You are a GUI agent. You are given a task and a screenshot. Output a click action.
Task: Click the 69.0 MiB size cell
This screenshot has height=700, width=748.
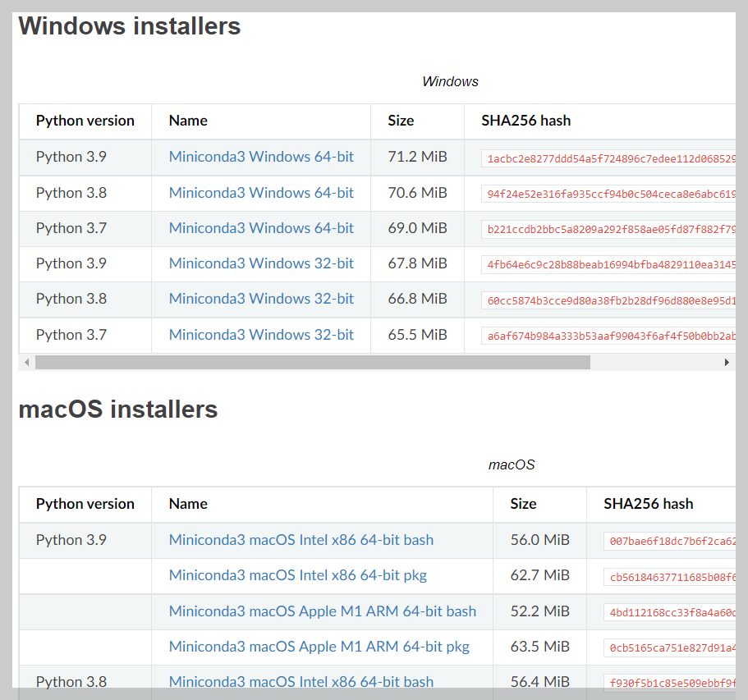pos(417,228)
